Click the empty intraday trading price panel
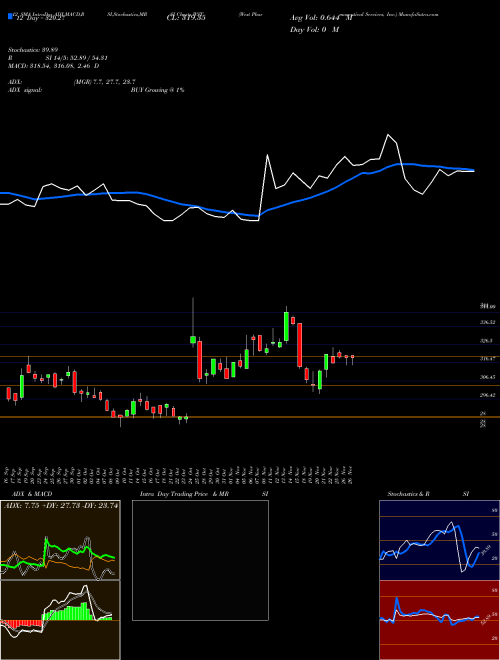Viewport: 500px width, 660px height. [x=200, y=560]
